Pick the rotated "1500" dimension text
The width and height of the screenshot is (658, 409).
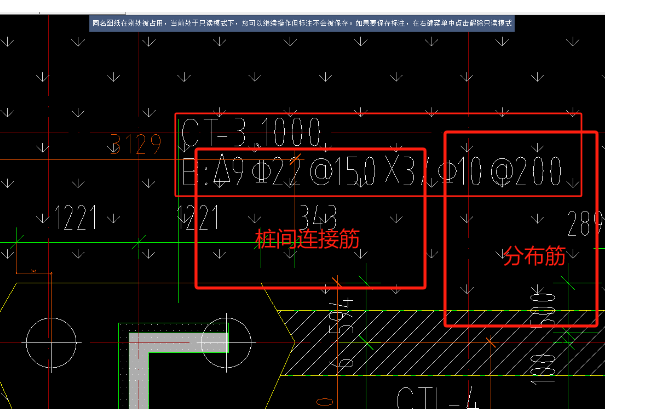point(543,311)
